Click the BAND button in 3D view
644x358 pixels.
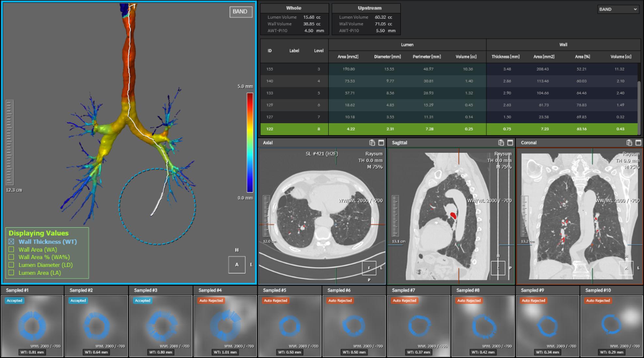pos(241,11)
